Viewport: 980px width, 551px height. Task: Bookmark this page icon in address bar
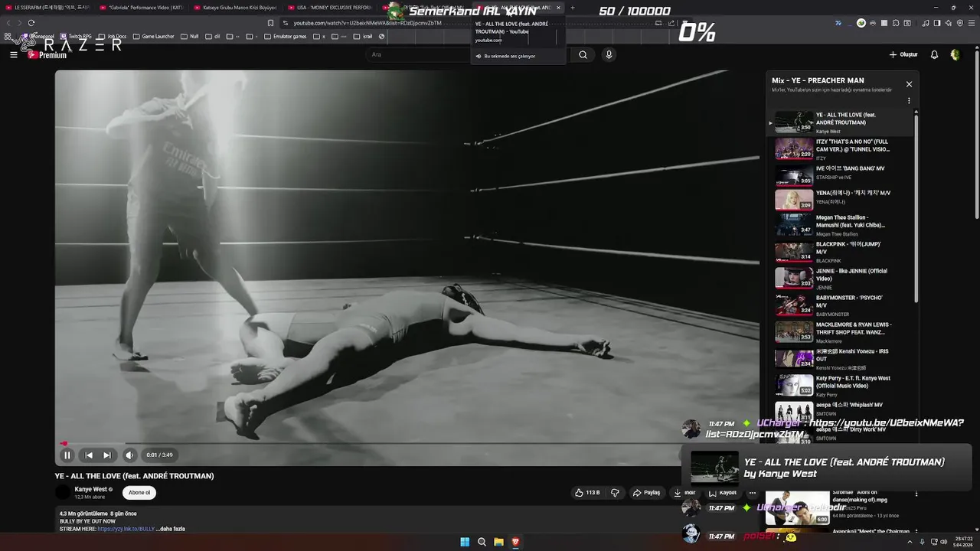270,23
